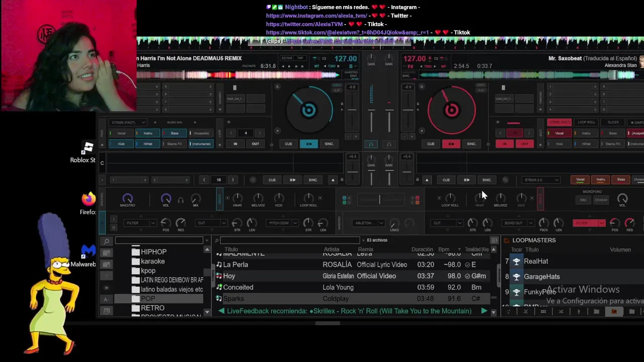The width and height of the screenshot is (644, 362).
Task: Toggle the left deck Kick stem pad
Action: [121, 144]
